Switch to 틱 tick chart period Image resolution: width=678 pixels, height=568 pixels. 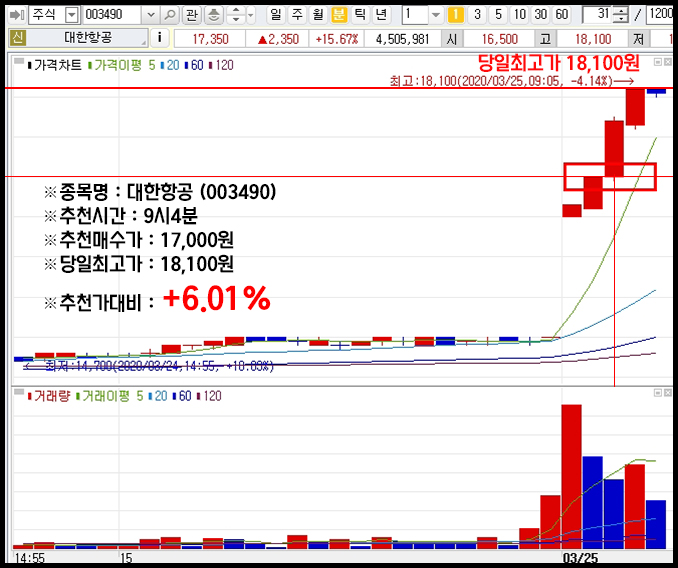coord(360,15)
